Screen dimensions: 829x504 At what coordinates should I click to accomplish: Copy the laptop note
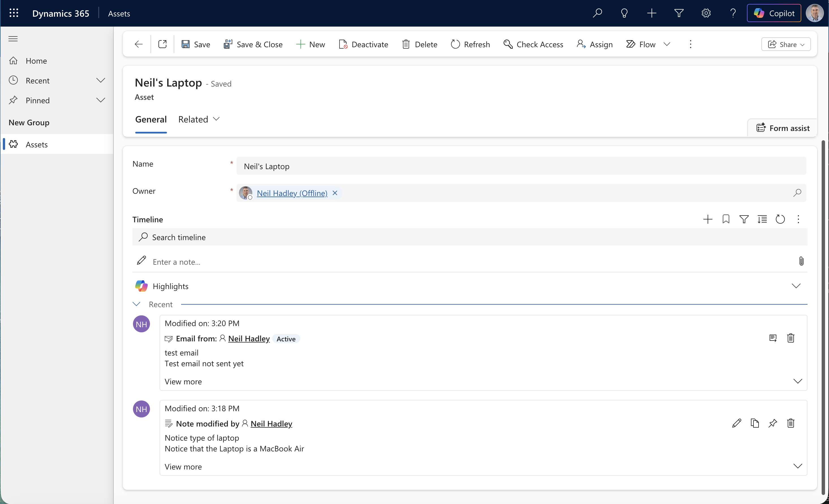(x=755, y=423)
